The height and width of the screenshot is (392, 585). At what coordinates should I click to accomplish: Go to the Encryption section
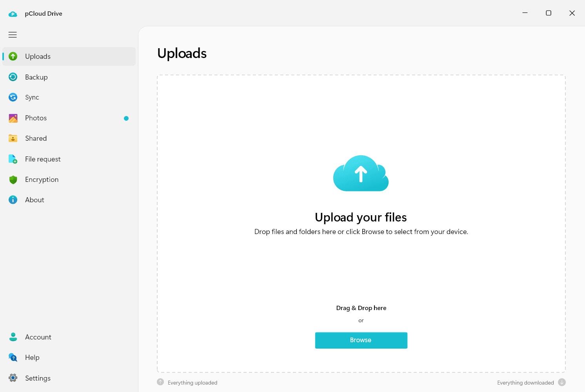pyautogui.click(x=69, y=180)
